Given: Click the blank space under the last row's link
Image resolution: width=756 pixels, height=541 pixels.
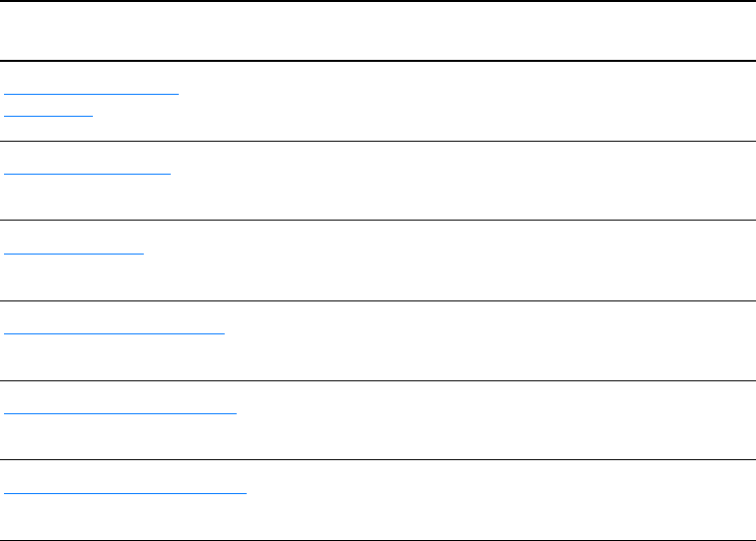Looking at the screenshot, I should (126, 519).
